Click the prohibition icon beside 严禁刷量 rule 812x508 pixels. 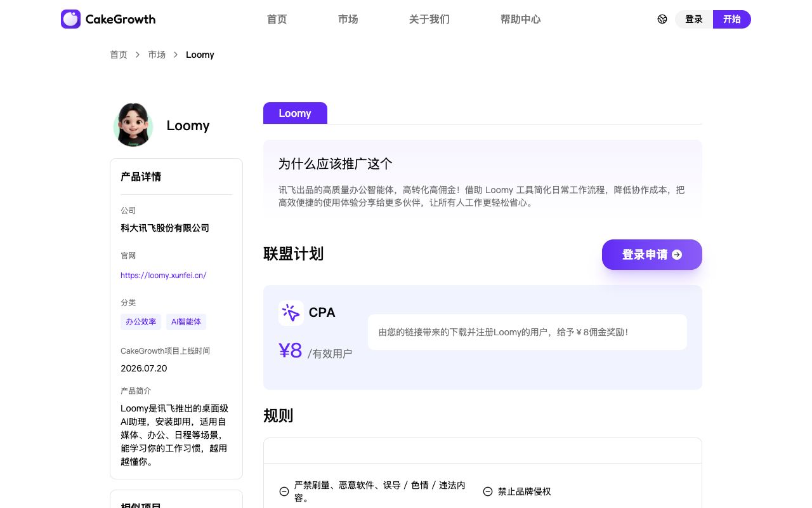pyautogui.click(x=284, y=491)
